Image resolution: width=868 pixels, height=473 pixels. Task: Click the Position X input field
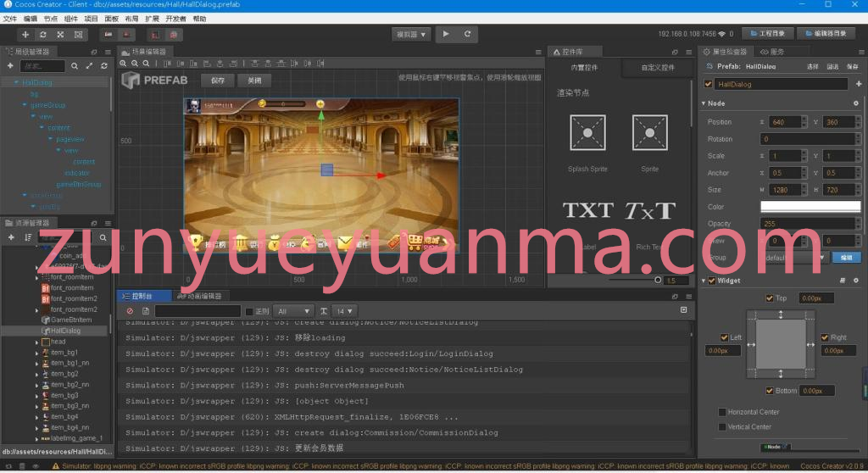coord(783,122)
